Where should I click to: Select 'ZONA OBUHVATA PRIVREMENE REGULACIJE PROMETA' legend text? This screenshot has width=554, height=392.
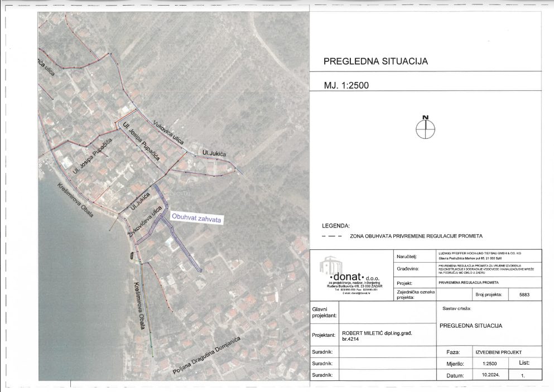pos(416,236)
